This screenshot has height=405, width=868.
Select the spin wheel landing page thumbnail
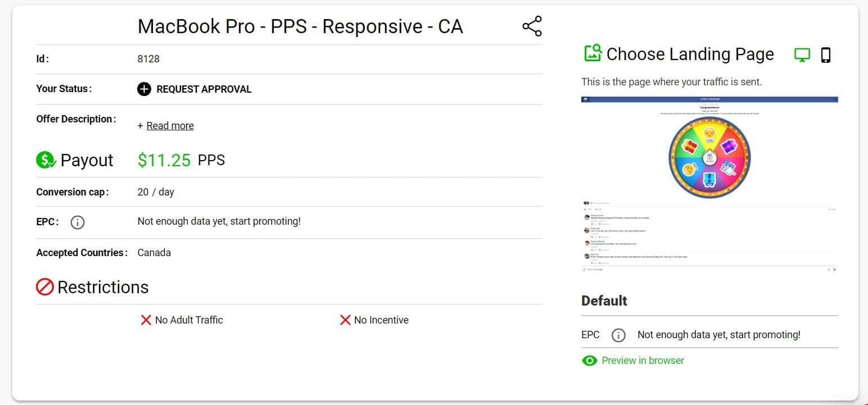(709, 185)
